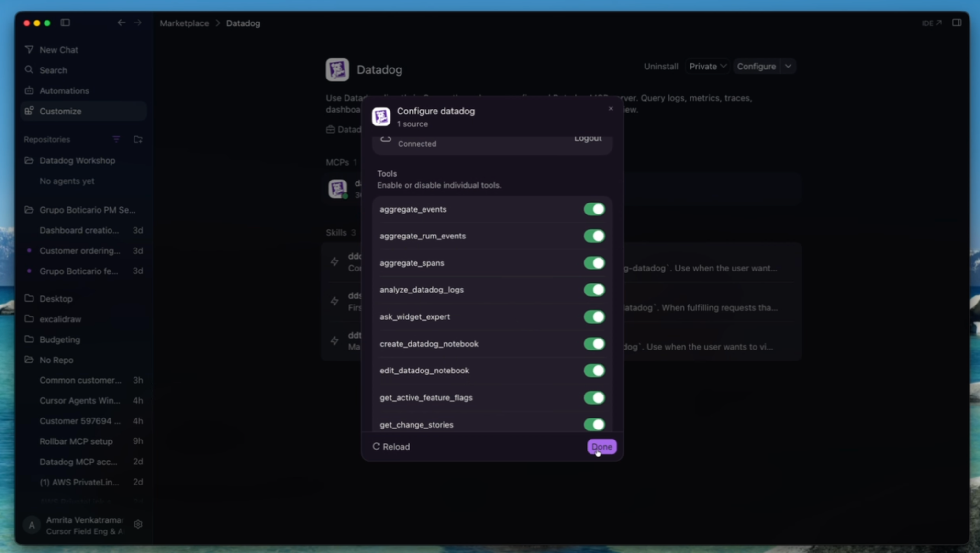Viewport: 980px width, 553px height.
Task: Go forward with the right arrow
Action: 138,23
